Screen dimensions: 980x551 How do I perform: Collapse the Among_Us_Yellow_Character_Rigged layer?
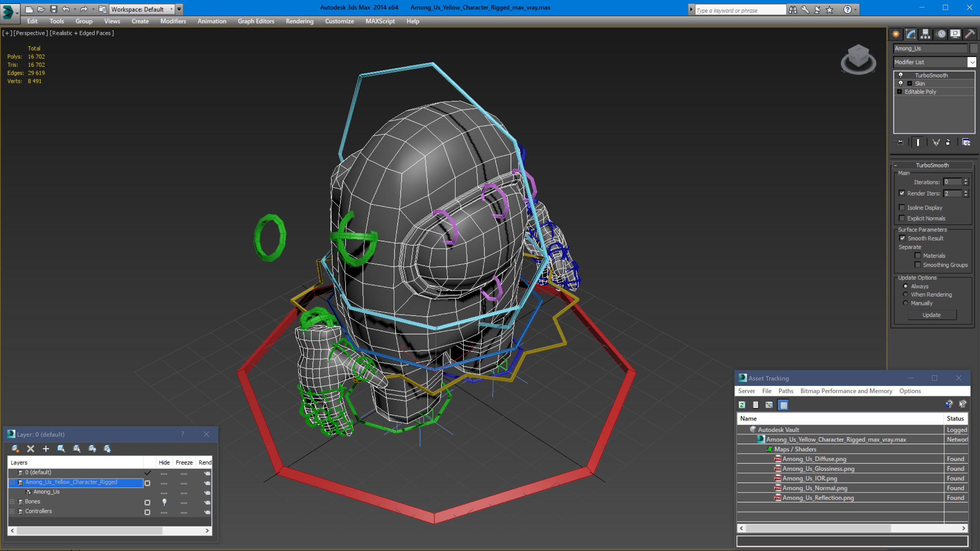tap(12, 483)
